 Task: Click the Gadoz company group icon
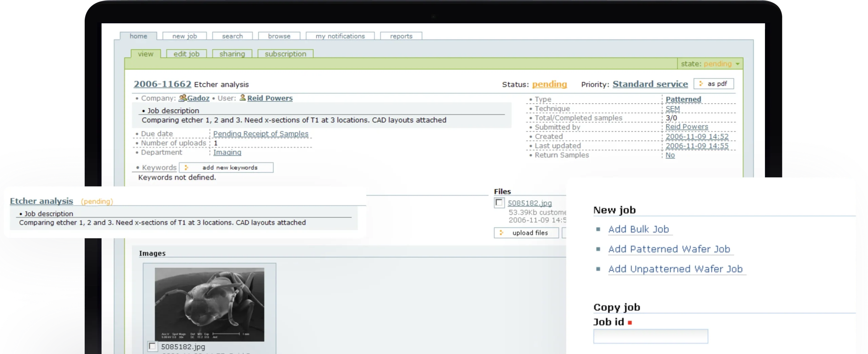[x=182, y=98]
